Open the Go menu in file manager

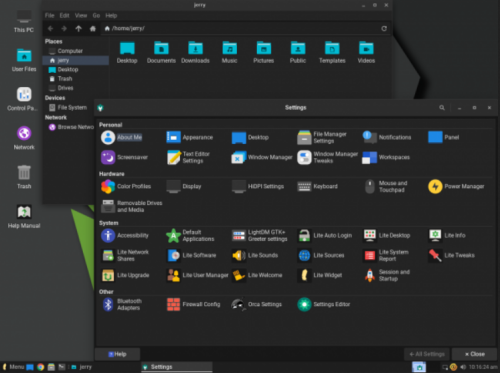[x=96, y=15]
